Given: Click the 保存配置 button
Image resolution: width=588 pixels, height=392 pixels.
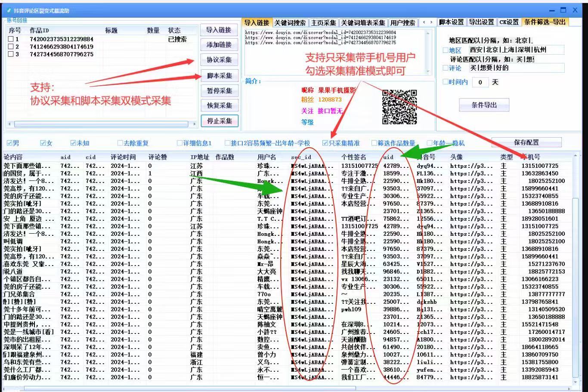Looking at the screenshot, I should 526,142.
